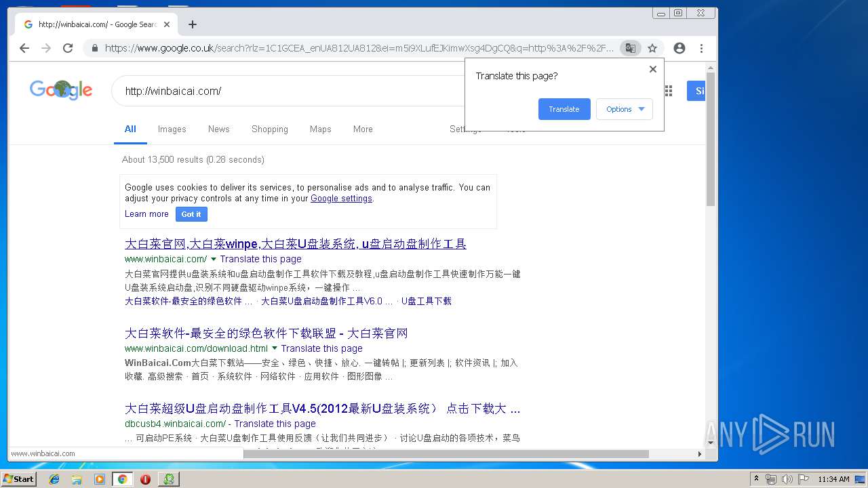Translate the first result page
The width and height of the screenshot is (868, 488).
(x=260, y=259)
